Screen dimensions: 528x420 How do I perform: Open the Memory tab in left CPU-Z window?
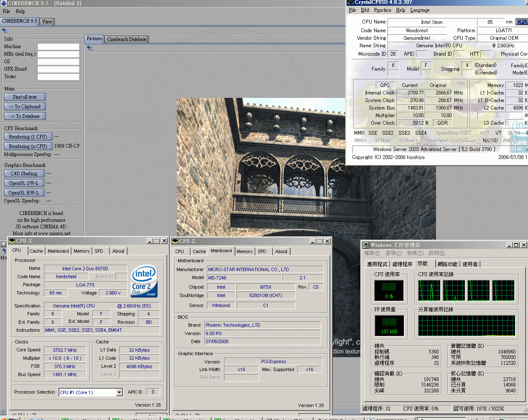tap(82, 251)
